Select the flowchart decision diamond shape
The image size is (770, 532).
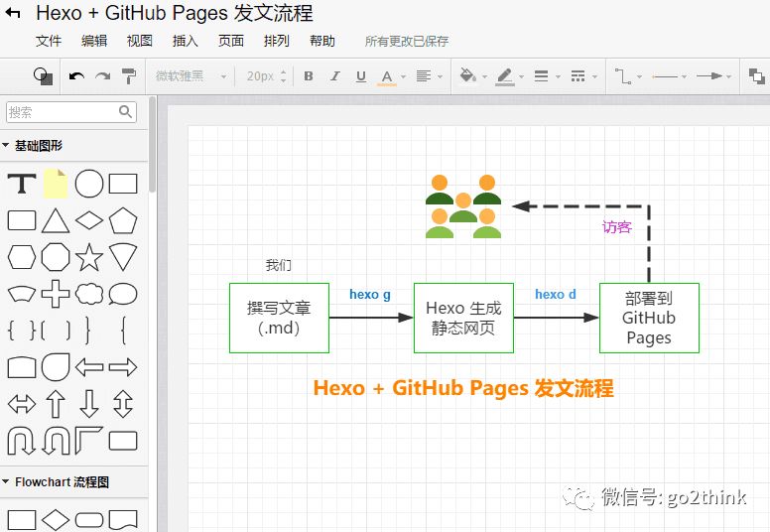point(56,520)
